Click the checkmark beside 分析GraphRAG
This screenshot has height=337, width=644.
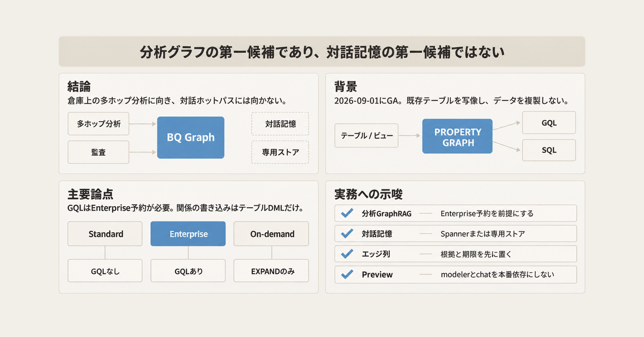[x=347, y=213]
